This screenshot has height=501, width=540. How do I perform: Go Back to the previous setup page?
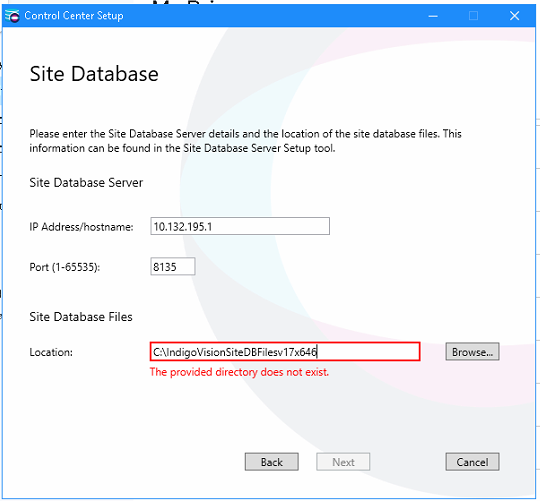271,462
